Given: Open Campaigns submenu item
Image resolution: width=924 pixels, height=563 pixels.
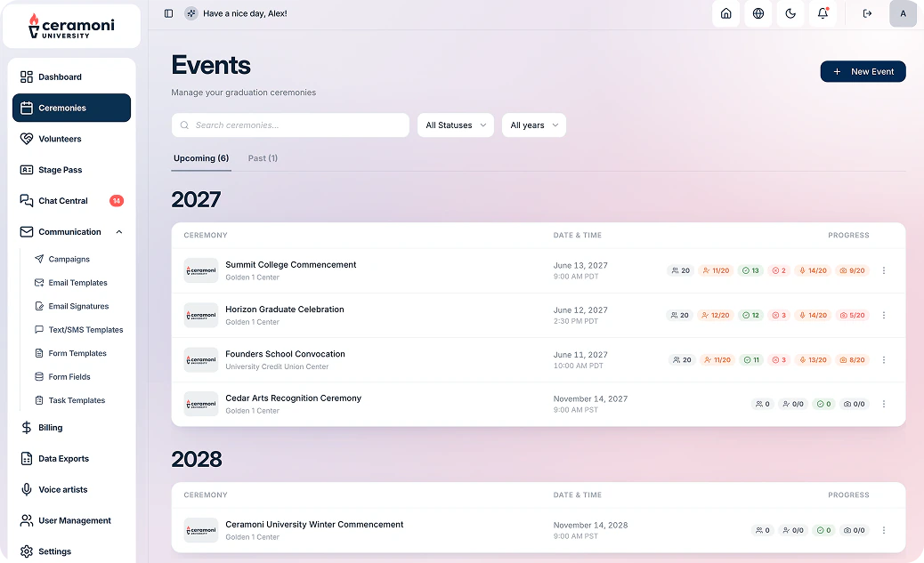Looking at the screenshot, I should click(x=69, y=259).
